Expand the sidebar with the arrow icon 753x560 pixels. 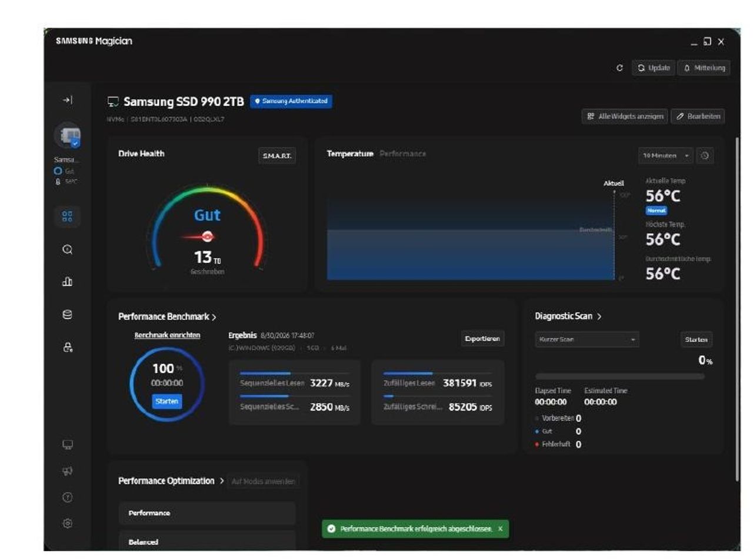68,101
